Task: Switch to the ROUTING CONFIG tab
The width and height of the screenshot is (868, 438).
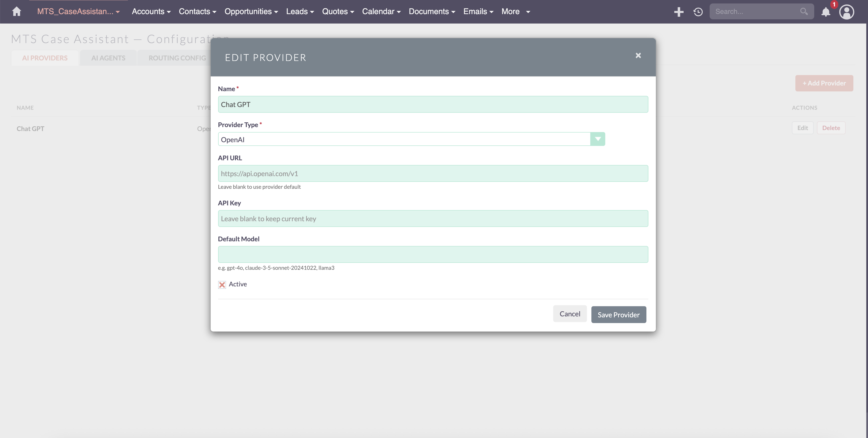Action: click(177, 57)
